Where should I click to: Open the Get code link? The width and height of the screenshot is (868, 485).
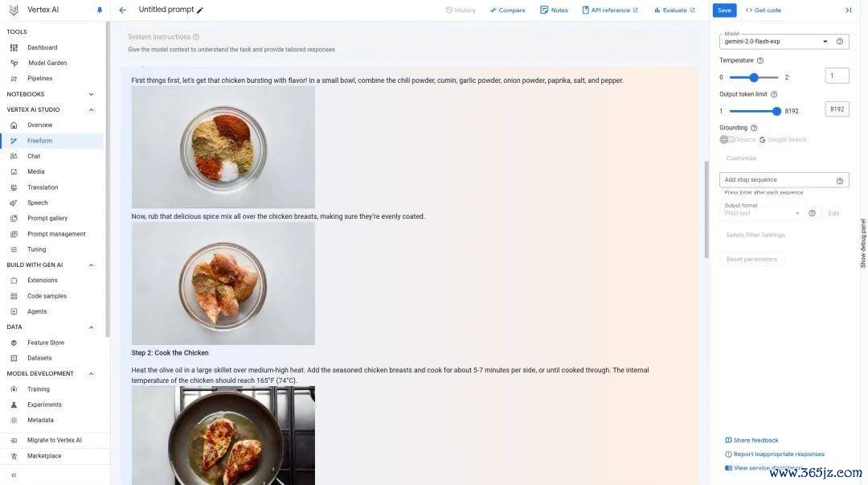(x=764, y=10)
